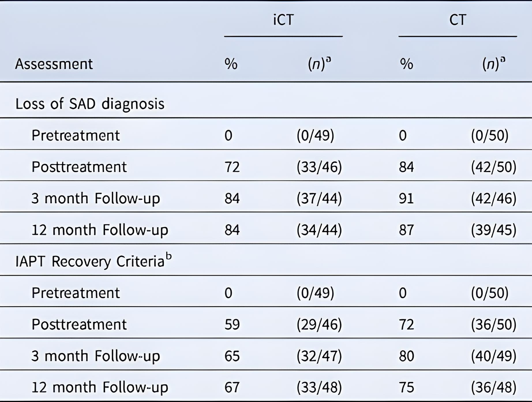This screenshot has height=402, width=532.
Task: Select the IAPT Recovery Criteria heading
Action: 90,262
